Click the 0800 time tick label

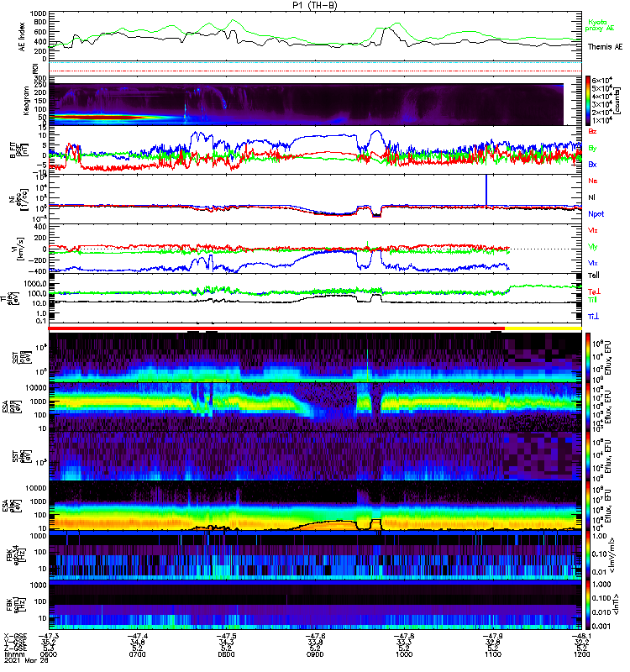pyautogui.click(x=226, y=654)
